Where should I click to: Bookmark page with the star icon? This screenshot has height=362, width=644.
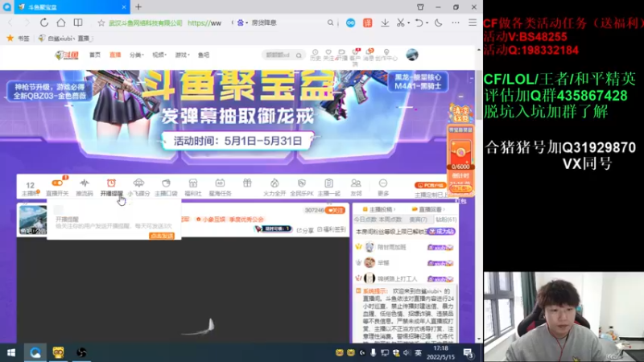click(x=101, y=23)
